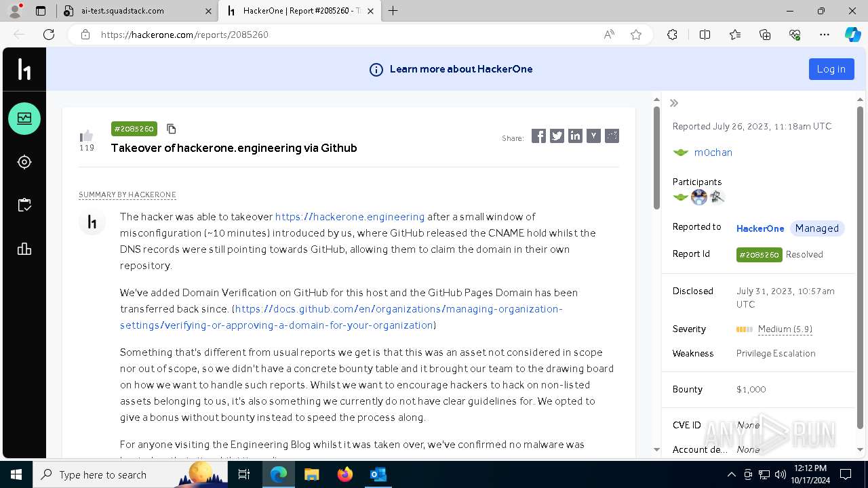The height and width of the screenshot is (488, 868).
Task: Open the hackerone.engineering link
Action: coord(350,217)
